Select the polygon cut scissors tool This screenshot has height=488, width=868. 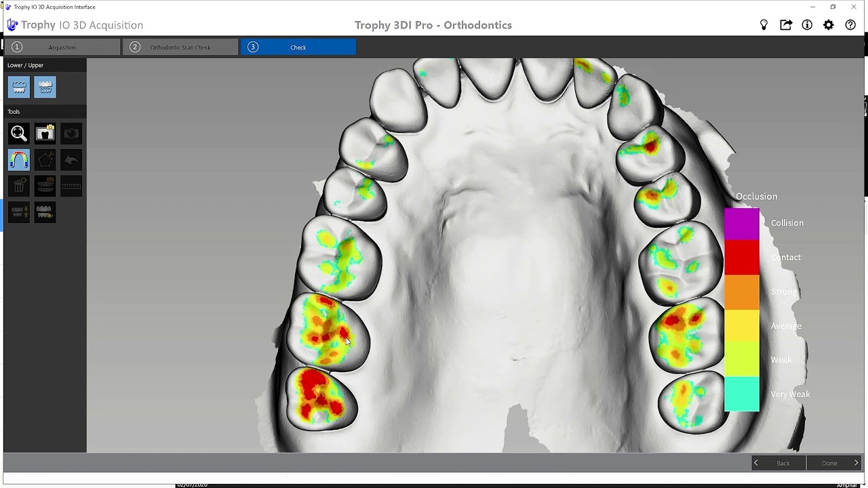[45, 160]
